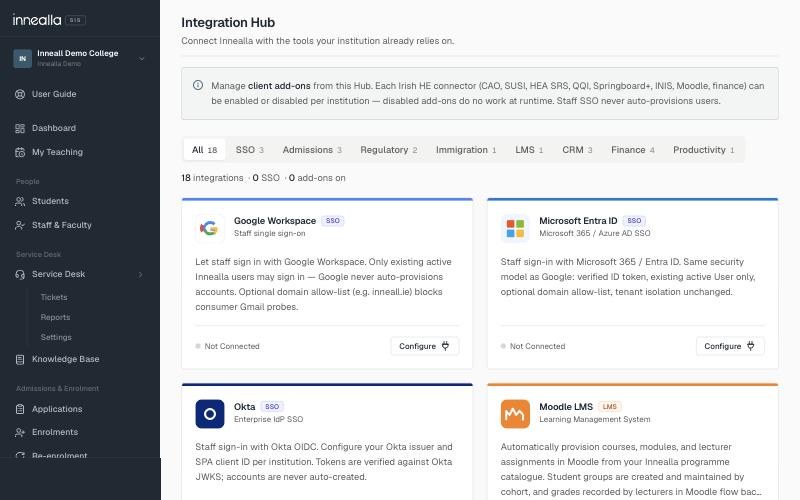
Task: Click the Google Workspace card title
Action: (x=274, y=221)
